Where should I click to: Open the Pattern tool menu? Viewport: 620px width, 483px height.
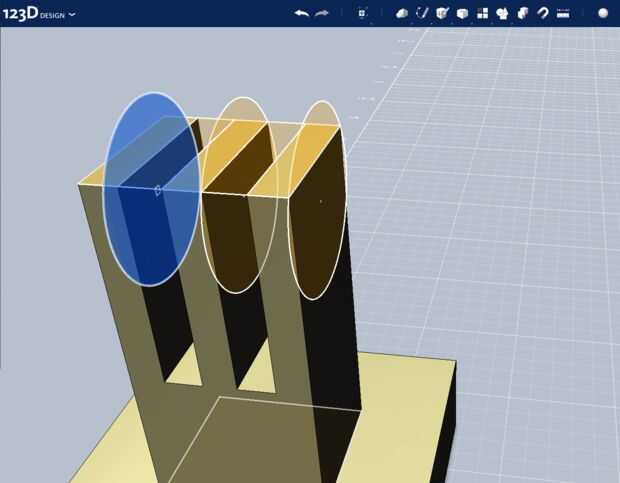482,13
